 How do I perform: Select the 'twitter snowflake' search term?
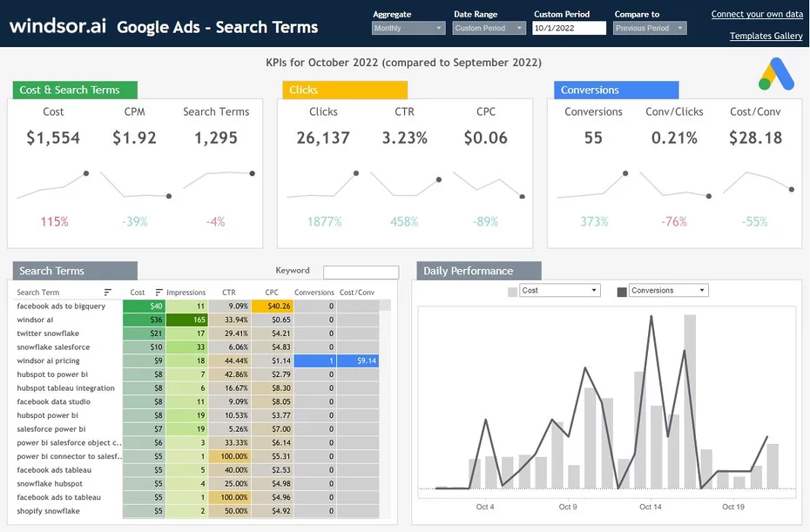point(48,333)
